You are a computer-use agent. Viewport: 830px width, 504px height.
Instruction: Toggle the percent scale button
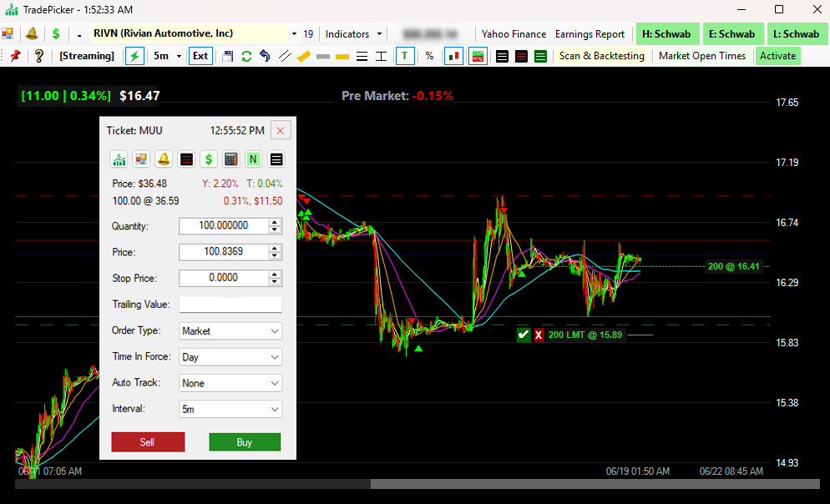(x=429, y=56)
